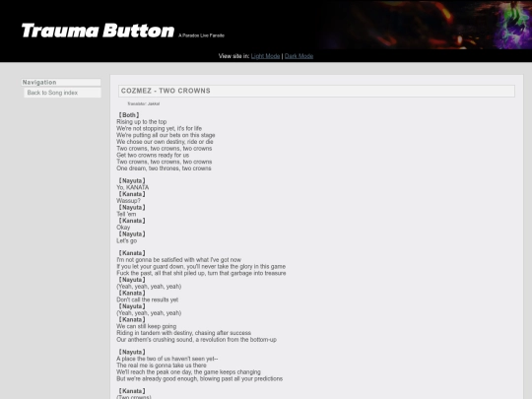Click lyric starting 'If you let your guard down'
Viewport: 532px width, 399px height.
pyautogui.click(x=201, y=267)
